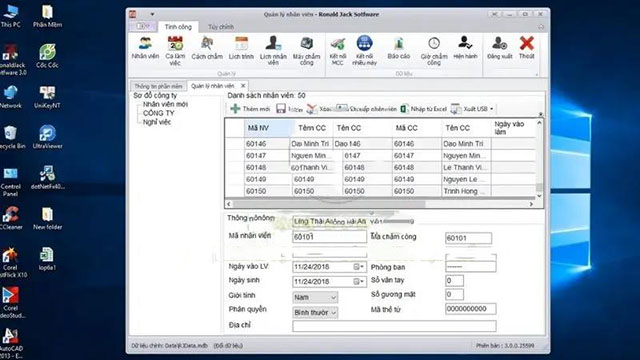Image resolution: width=640 pixels, height=360 pixels.
Task: Select CÔNG TY in company tree
Action: point(158,113)
